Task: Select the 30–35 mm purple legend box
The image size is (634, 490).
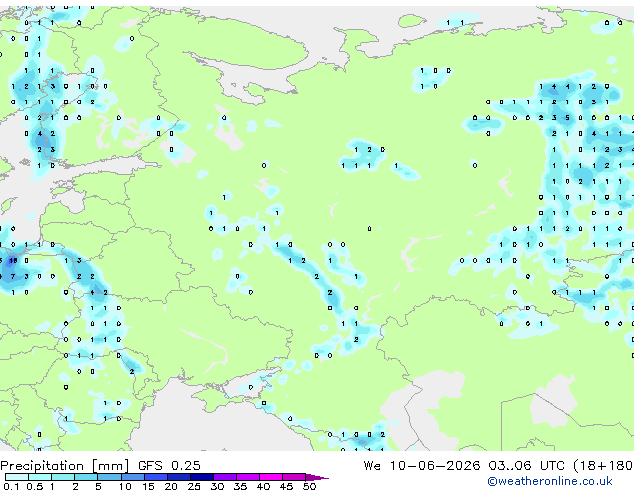Action: (x=225, y=477)
